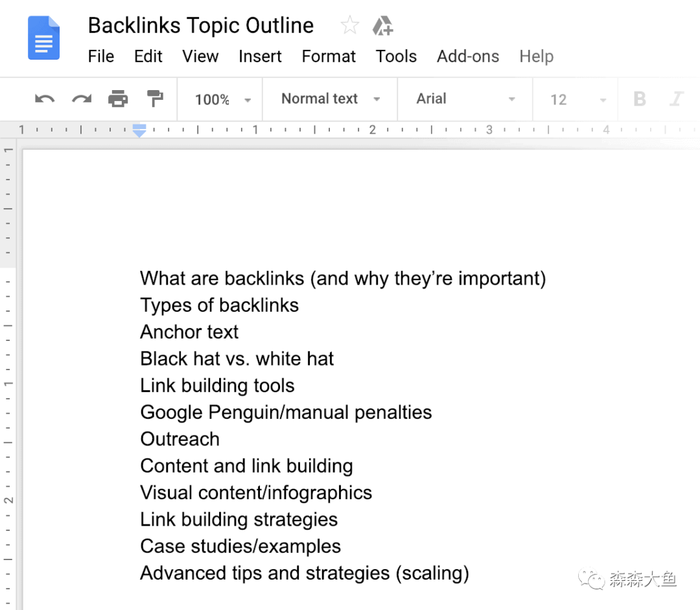Click the add to Drive icon

point(382,26)
